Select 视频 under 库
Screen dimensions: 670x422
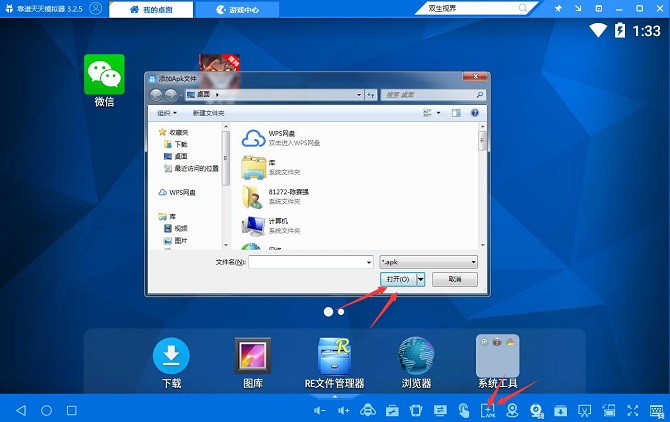click(176, 229)
